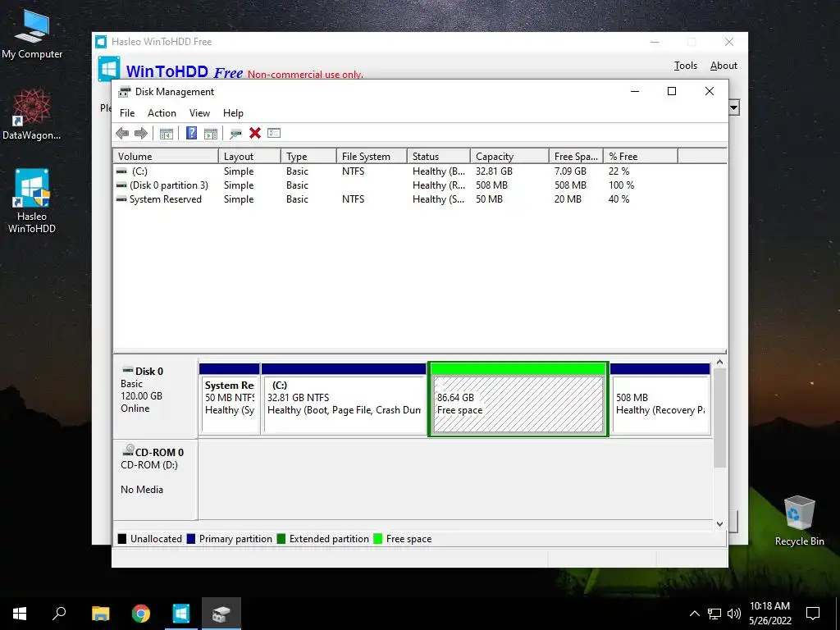Click the 7.09 GB free space cell

pos(571,171)
